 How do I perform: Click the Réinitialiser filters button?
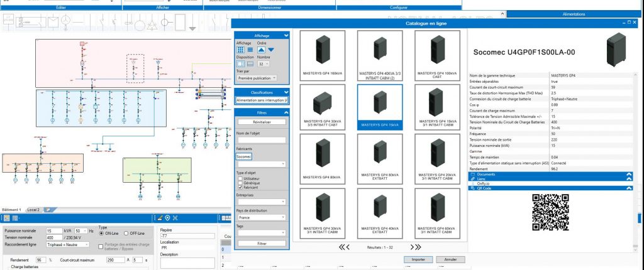tap(262, 122)
